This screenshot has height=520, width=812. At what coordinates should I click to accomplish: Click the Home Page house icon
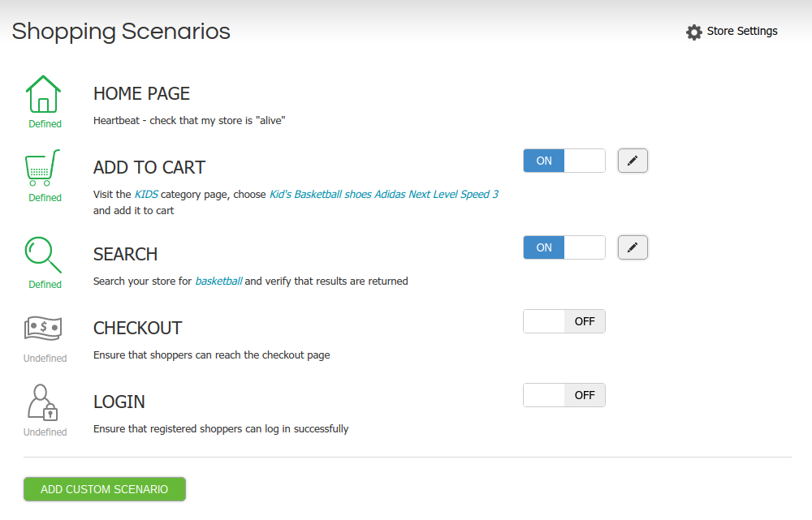(44, 94)
